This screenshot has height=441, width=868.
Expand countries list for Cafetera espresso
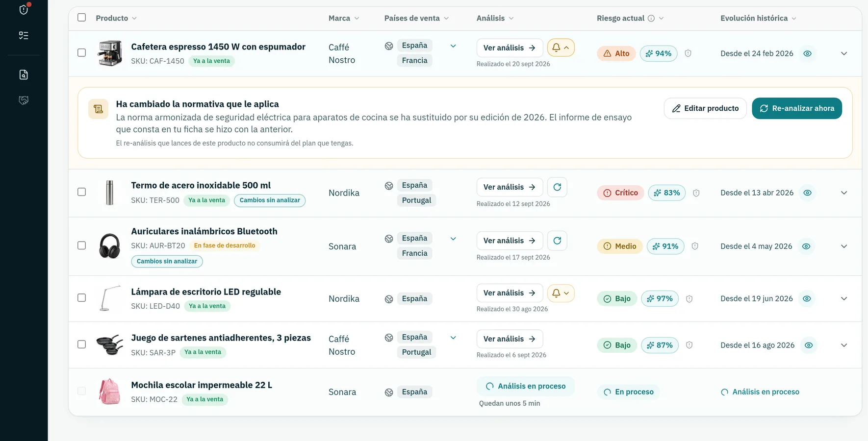click(453, 46)
